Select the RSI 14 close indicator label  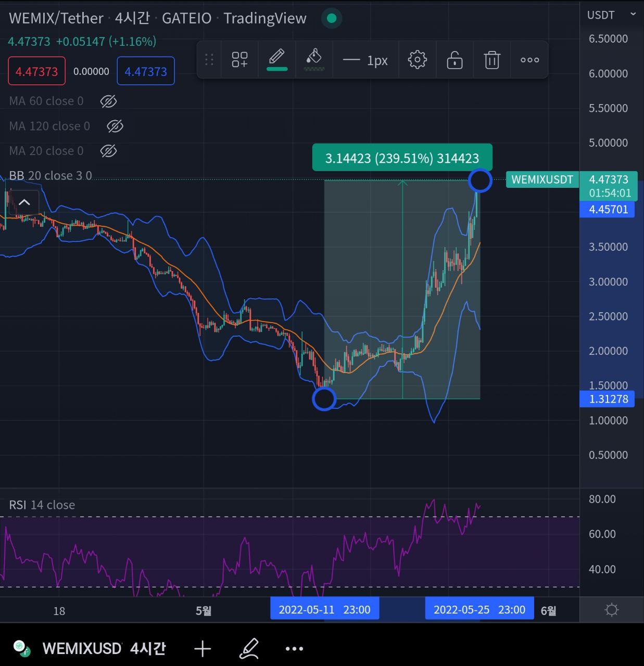(42, 505)
